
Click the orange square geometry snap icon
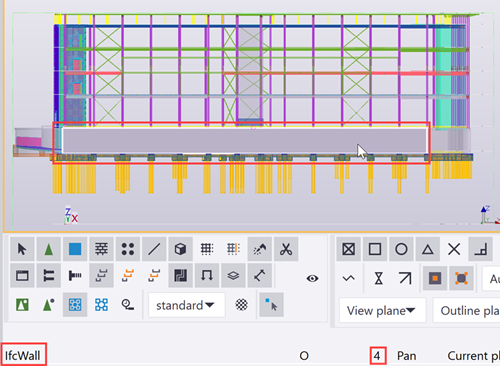(x=435, y=278)
